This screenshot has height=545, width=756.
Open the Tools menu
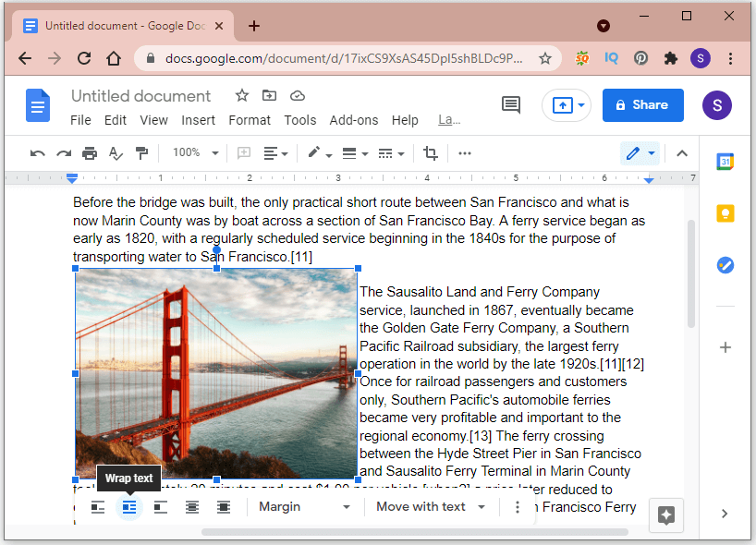coord(299,120)
